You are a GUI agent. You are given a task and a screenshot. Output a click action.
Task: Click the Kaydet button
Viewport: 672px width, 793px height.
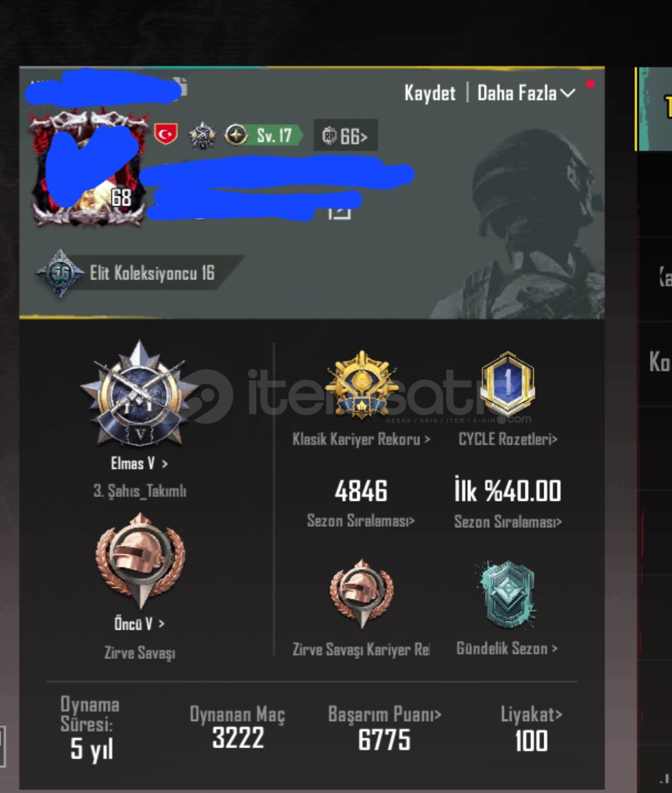(x=430, y=93)
